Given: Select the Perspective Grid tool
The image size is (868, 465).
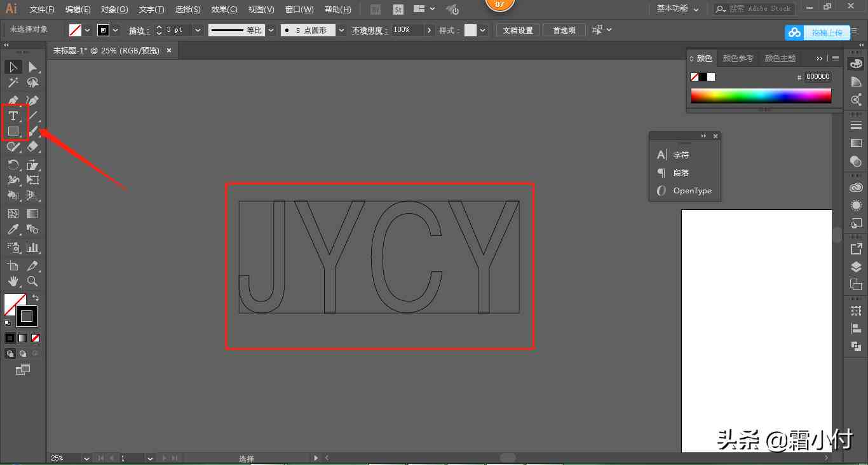Looking at the screenshot, I should click(32, 196).
